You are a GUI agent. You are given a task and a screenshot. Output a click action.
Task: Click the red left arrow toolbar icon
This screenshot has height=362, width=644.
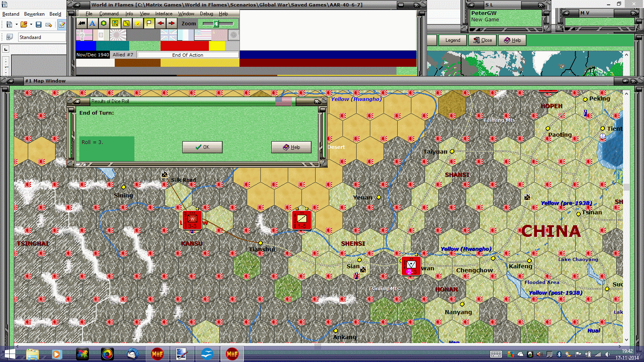point(160,23)
